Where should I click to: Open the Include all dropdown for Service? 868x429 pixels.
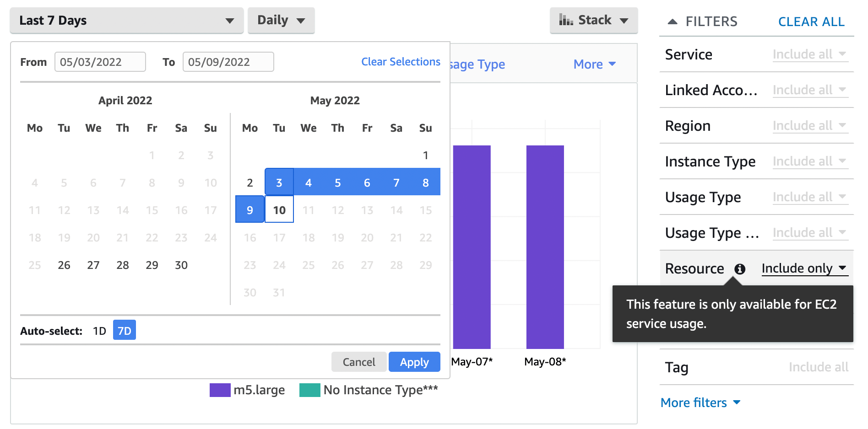pos(810,54)
